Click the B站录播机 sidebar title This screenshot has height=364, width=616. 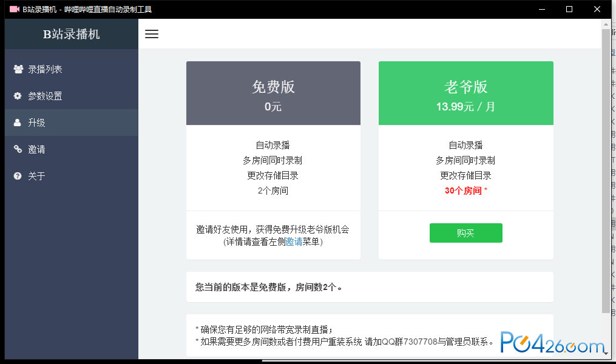coord(72,34)
